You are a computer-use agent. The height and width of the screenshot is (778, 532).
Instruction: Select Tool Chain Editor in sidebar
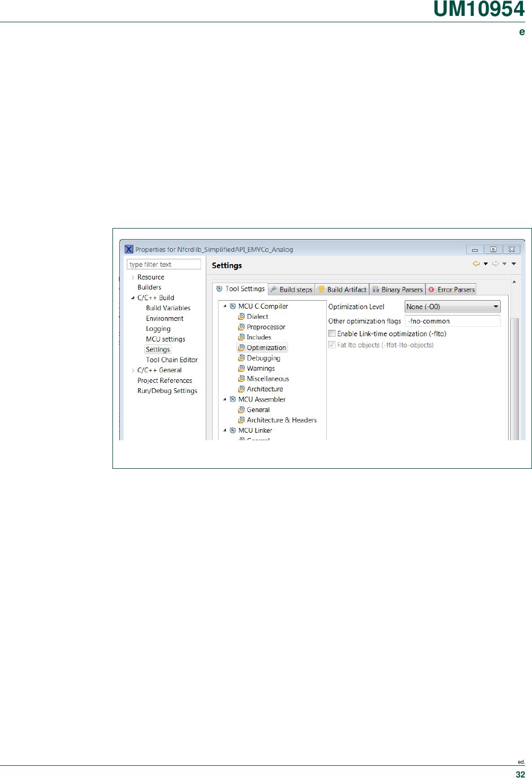(x=171, y=360)
